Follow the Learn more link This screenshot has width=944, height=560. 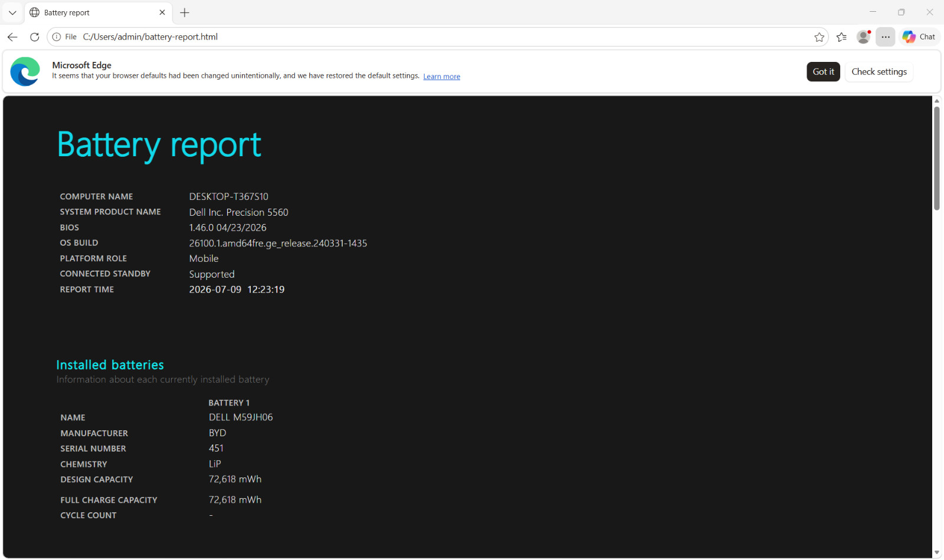pos(441,77)
